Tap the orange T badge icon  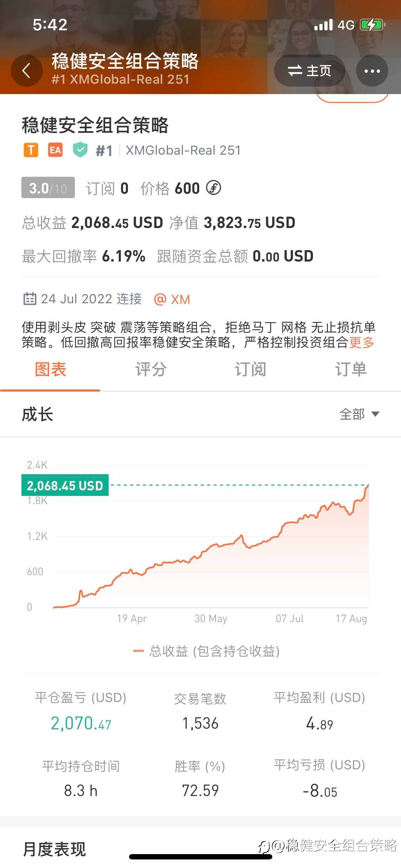coord(31,150)
